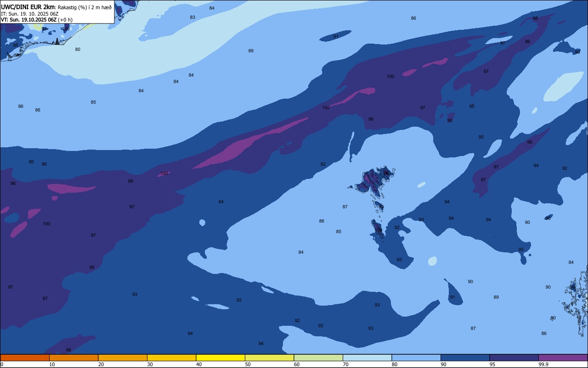The width and height of the screenshot is (588, 368).
Task: Click the bright yellow 40–50 legend swatch
Action: coord(220,357)
